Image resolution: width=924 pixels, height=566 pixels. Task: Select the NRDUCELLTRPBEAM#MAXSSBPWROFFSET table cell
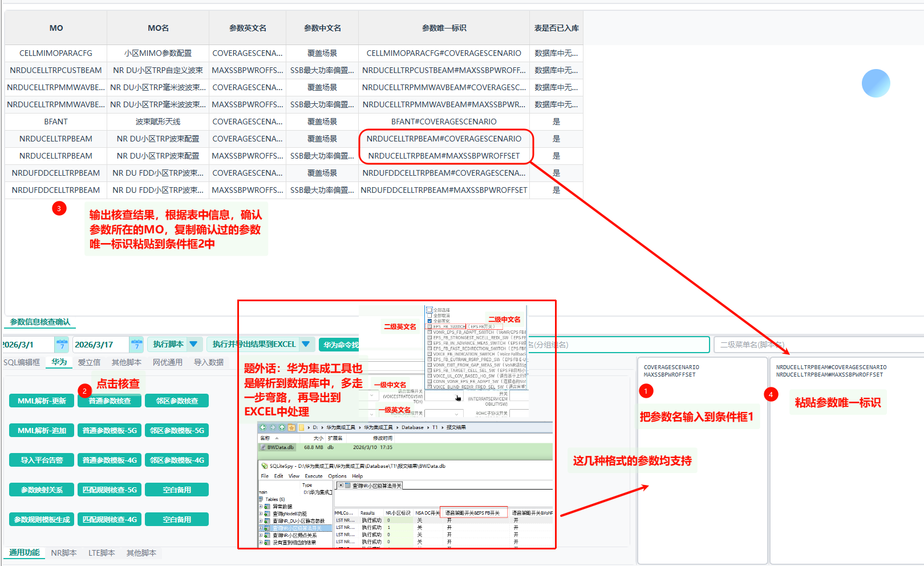tap(444, 156)
